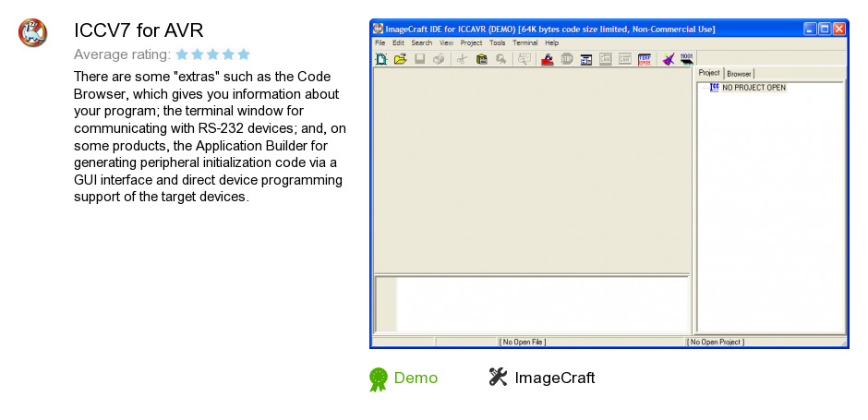Open the Help menu

pos(552,42)
